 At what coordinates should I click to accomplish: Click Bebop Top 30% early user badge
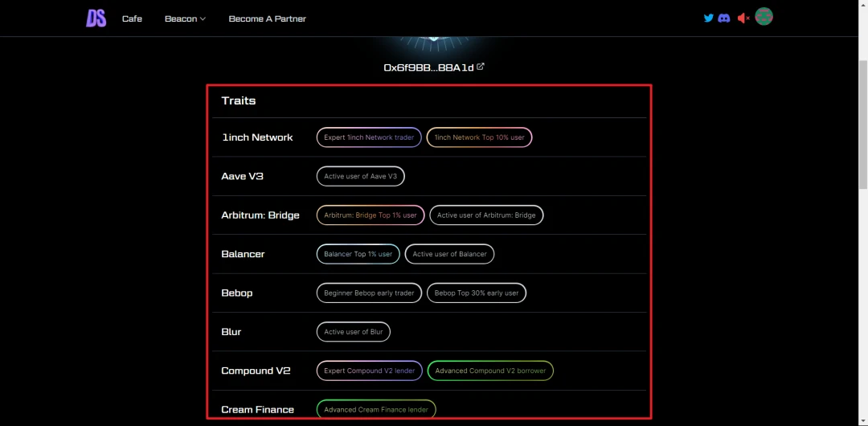click(477, 293)
